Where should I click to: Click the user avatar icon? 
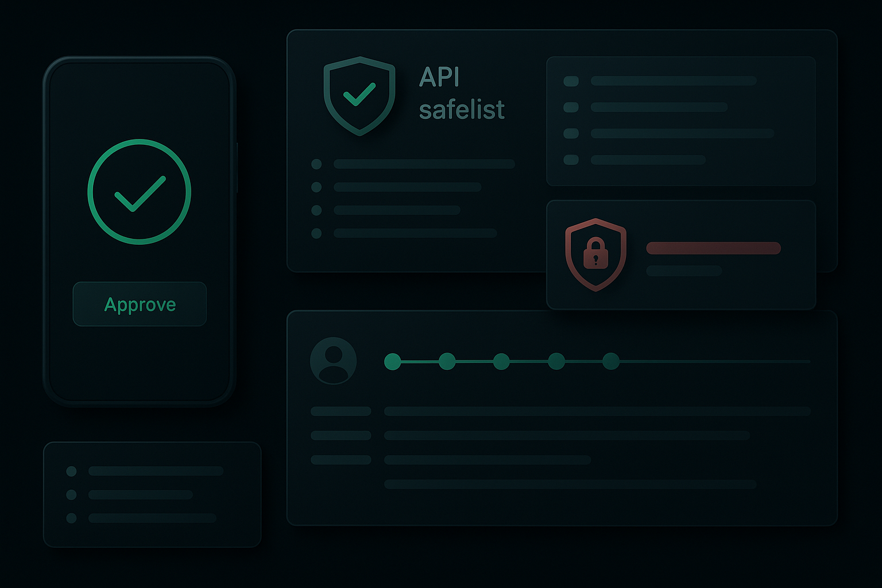click(x=333, y=361)
